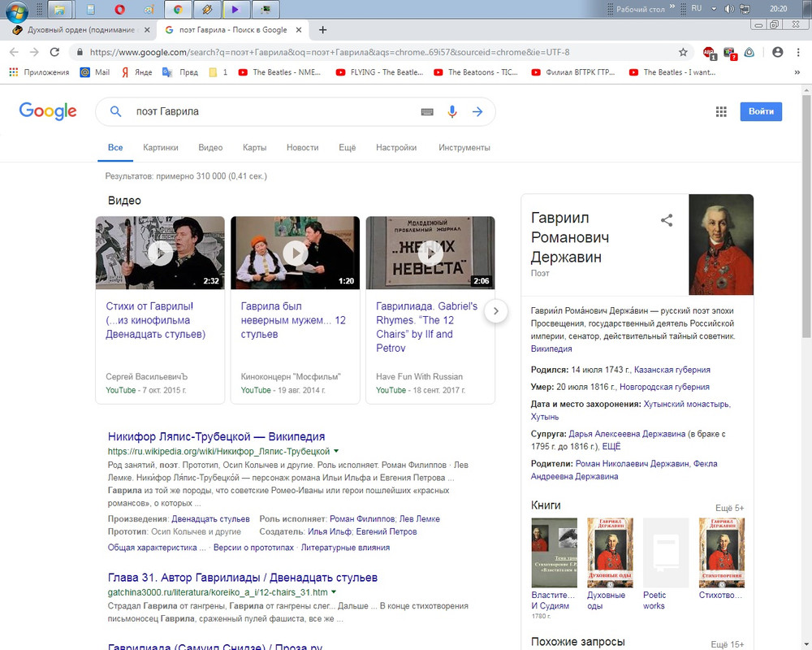Expand the Рабочий стол toolbar chevron

(x=672, y=6)
